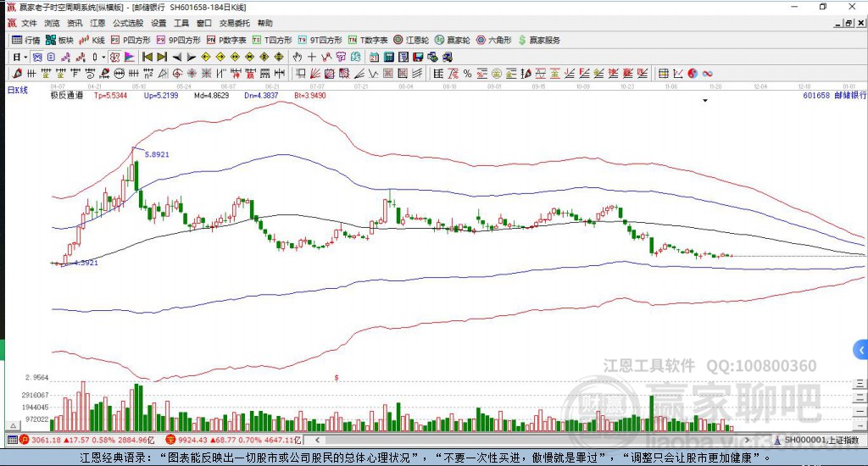The image size is (868, 466).
Task: Open the 行情 quotes view
Action: point(26,40)
